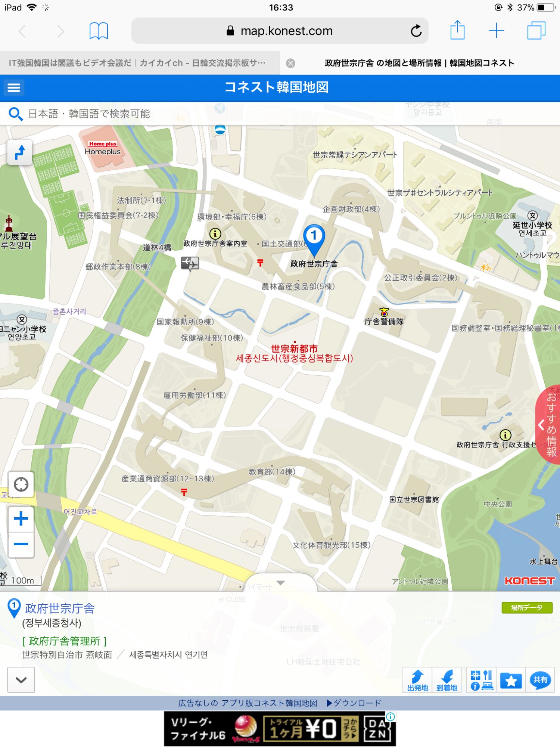Show nearby facilities icon grid
560x747 pixels.
(x=481, y=680)
